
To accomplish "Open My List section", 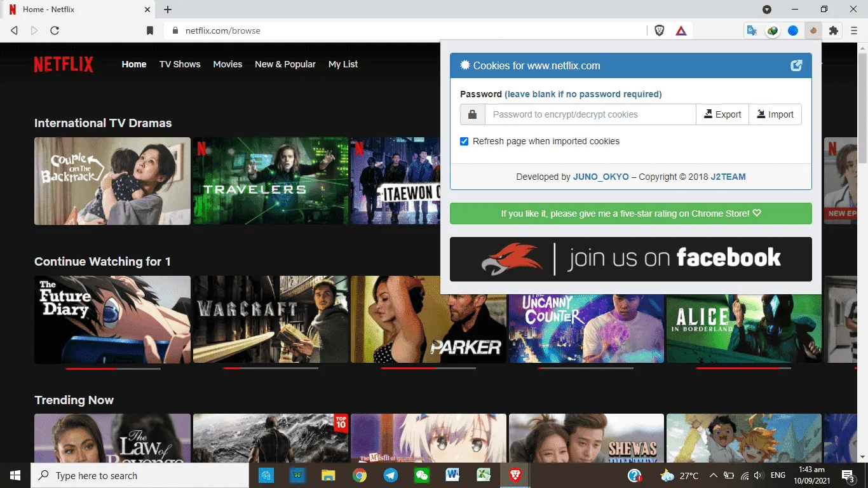I will point(343,64).
